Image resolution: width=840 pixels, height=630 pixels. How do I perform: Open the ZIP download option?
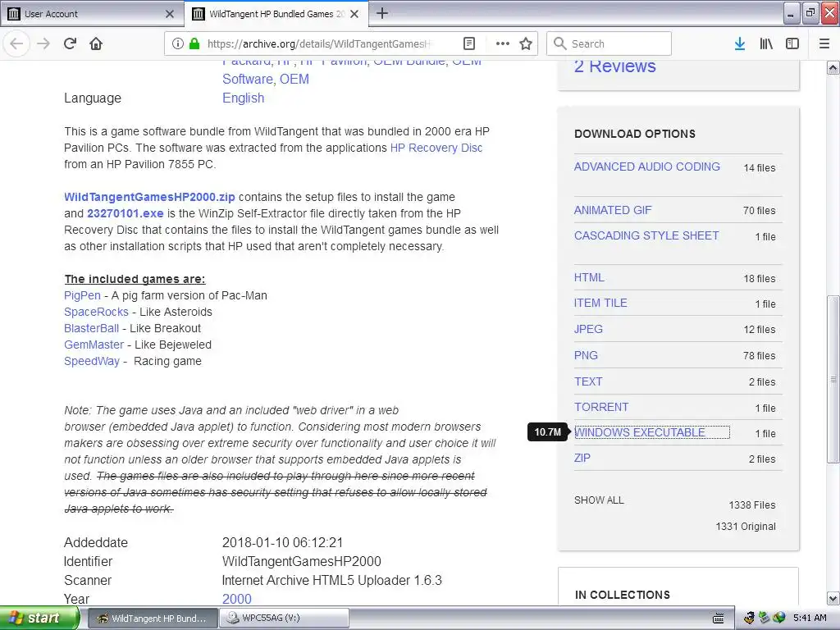(582, 458)
